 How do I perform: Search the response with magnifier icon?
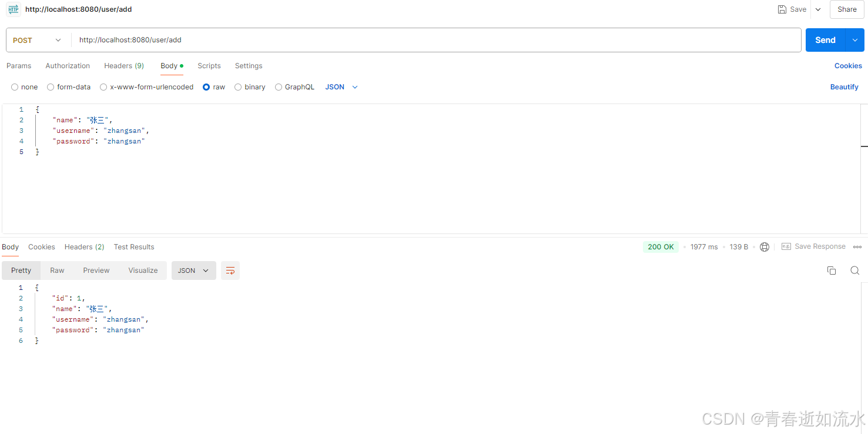point(855,271)
